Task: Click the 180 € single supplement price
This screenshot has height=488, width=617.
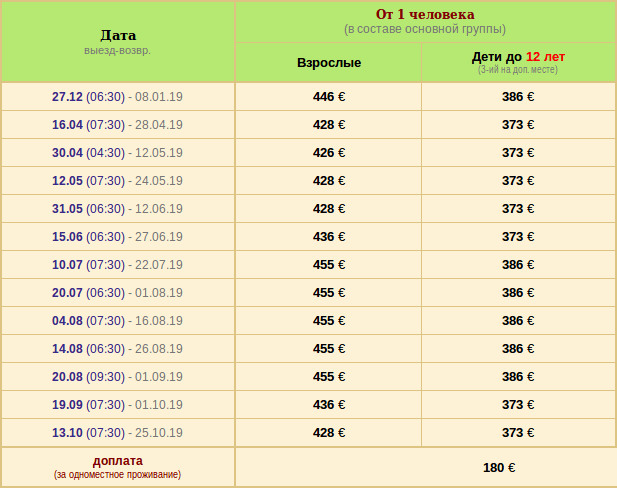Action: click(x=499, y=467)
